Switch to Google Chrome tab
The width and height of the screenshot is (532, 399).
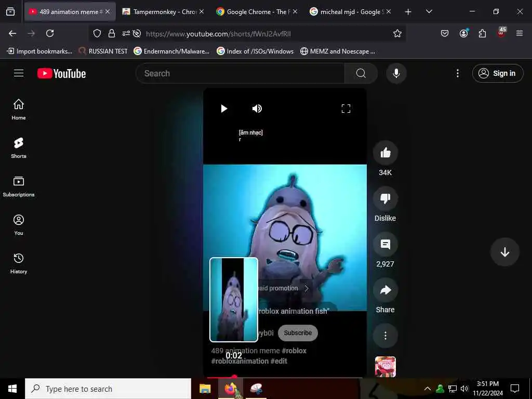click(x=257, y=12)
